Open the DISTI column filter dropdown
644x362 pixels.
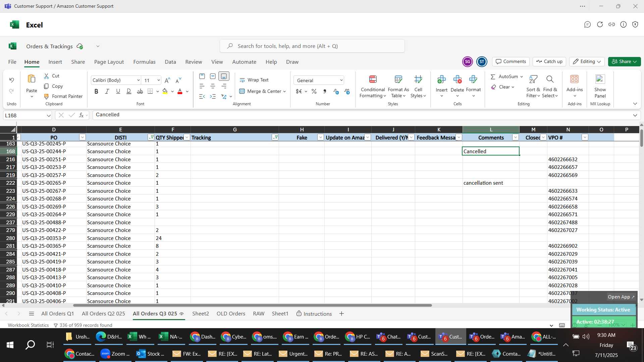point(151,137)
